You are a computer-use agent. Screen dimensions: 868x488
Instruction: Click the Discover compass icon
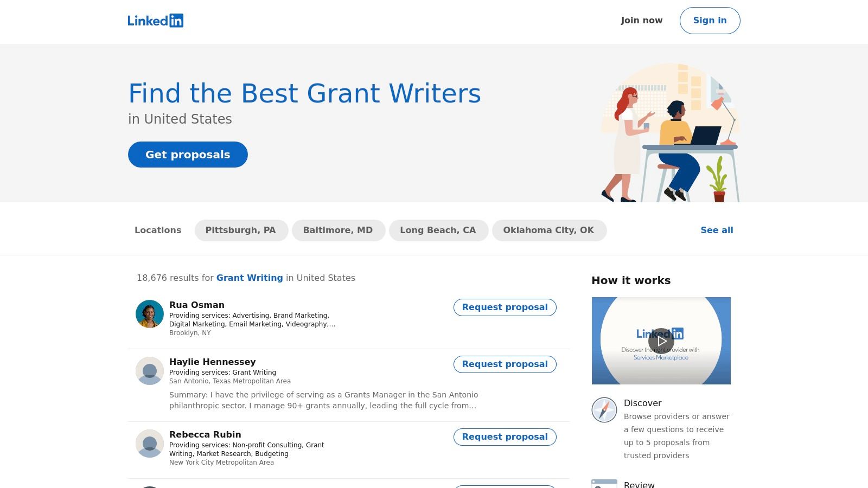(604, 410)
